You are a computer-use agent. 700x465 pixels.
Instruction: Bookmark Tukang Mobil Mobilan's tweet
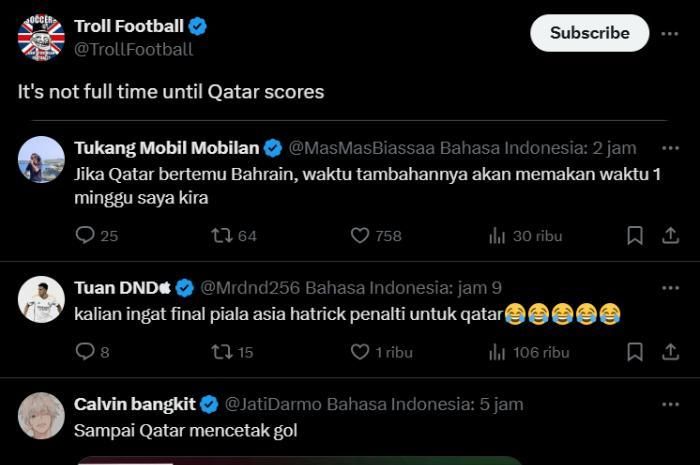click(x=634, y=236)
